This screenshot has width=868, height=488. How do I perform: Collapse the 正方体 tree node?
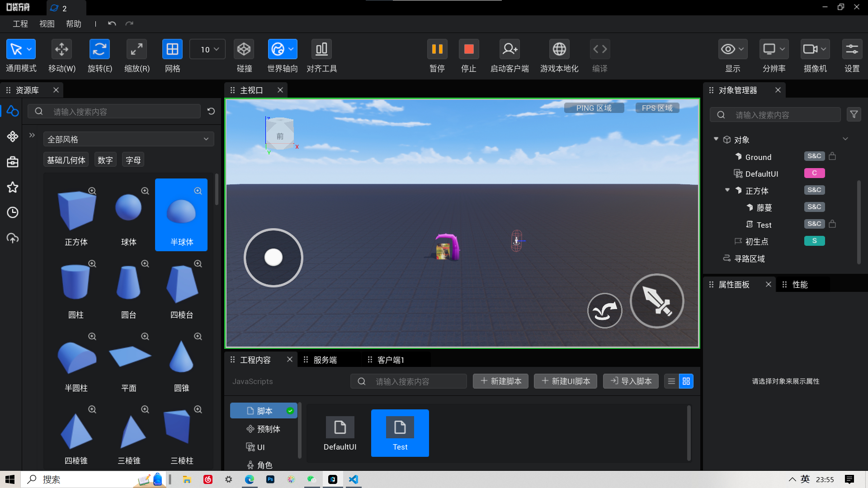point(727,190)
